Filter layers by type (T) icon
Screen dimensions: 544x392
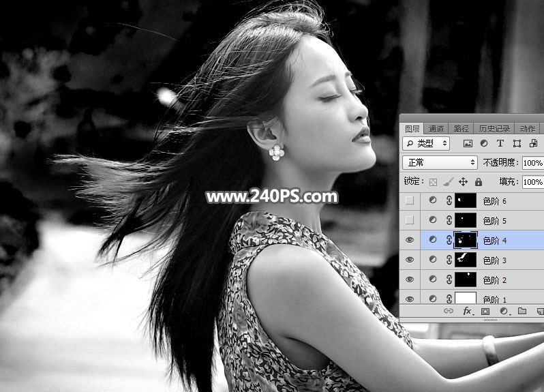[500, 143]
